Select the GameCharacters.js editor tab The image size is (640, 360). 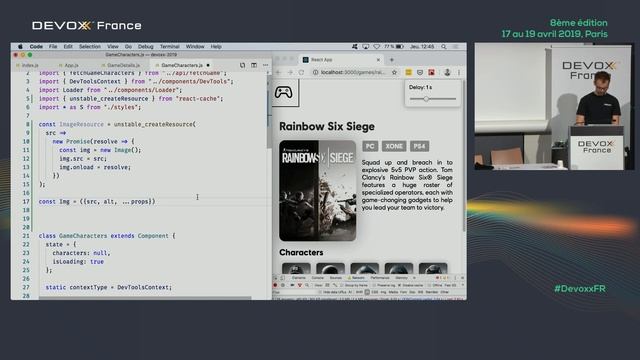pos(182,65)
